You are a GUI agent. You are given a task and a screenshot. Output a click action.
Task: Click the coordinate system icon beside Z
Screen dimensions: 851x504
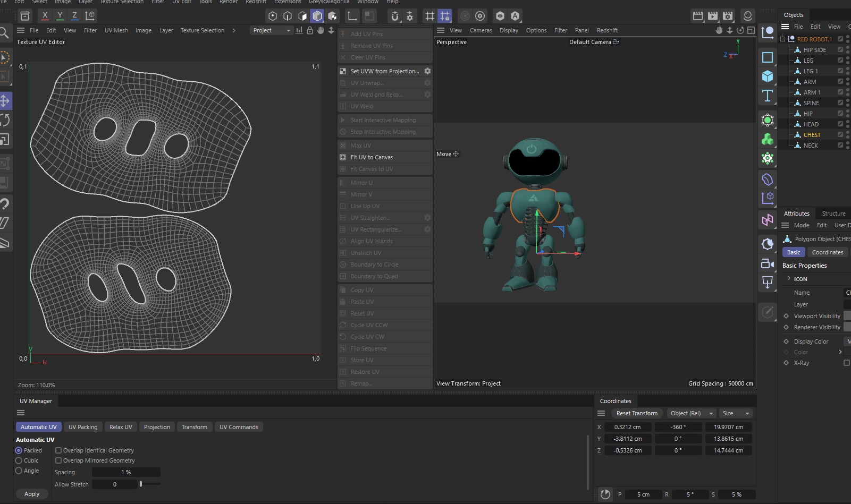click(x=90, y=16)
